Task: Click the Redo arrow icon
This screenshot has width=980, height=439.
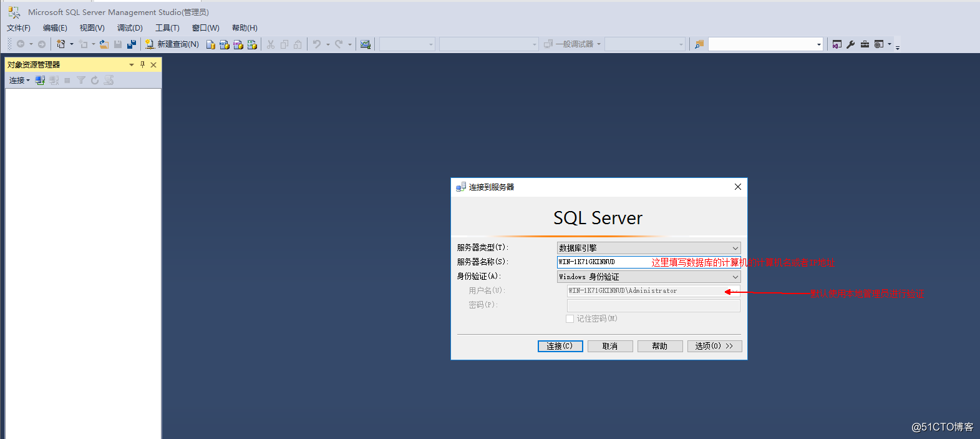Action: coord(339,44)
